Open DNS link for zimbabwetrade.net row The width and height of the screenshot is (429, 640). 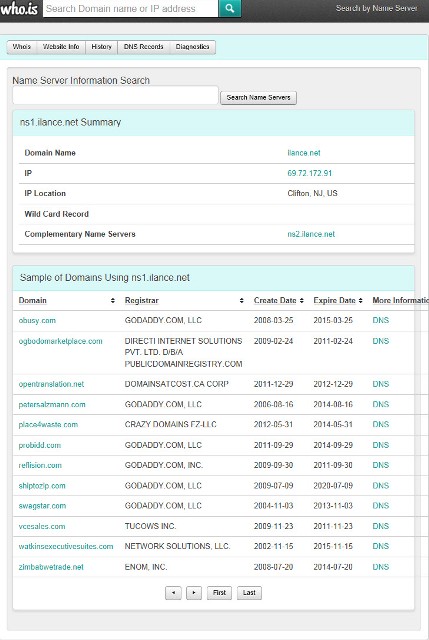380,567
